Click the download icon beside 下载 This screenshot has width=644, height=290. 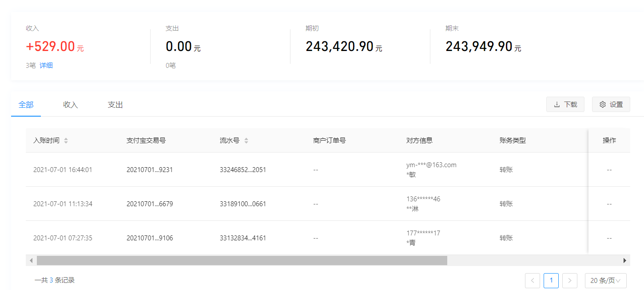pyautogui.click(x=557, y=105)
